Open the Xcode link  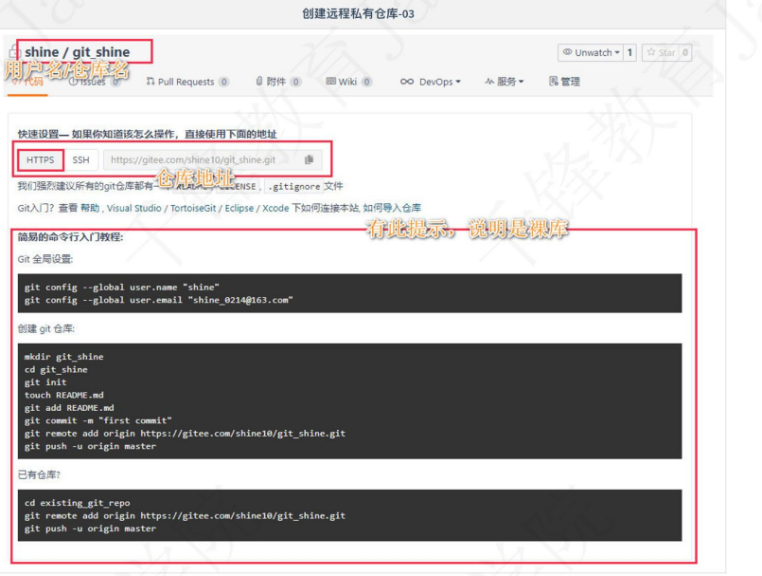point(276,208)
